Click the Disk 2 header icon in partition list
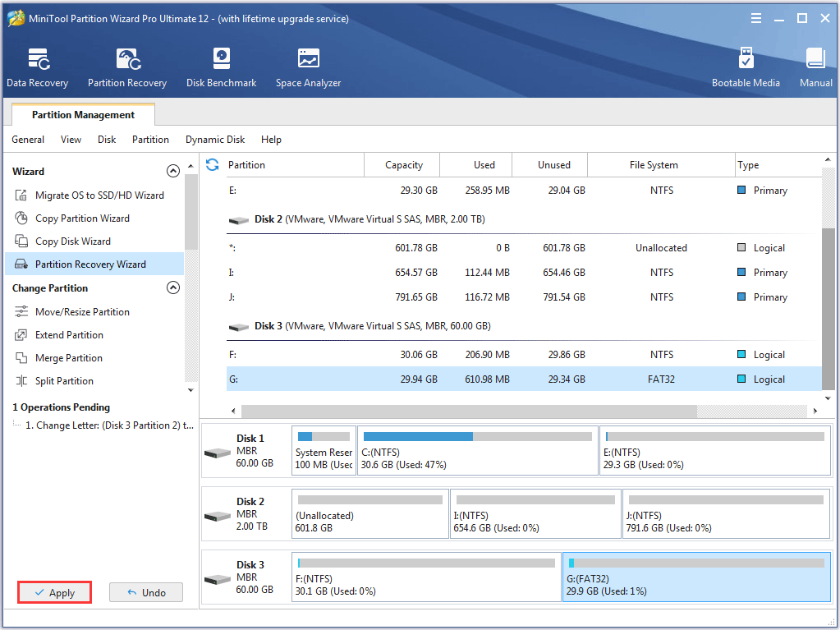Viewport: 840px width, 630px height. [239, 220]
